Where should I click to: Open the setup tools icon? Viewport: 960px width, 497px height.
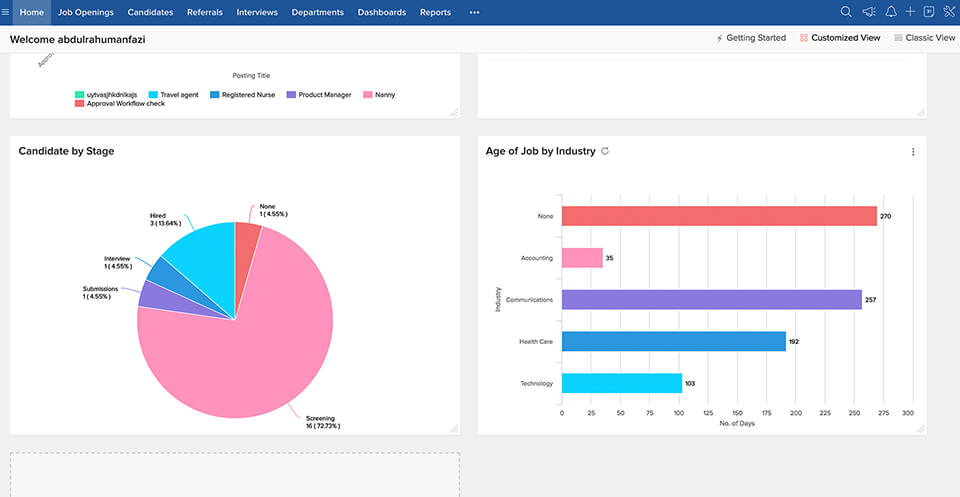[949, 12]
